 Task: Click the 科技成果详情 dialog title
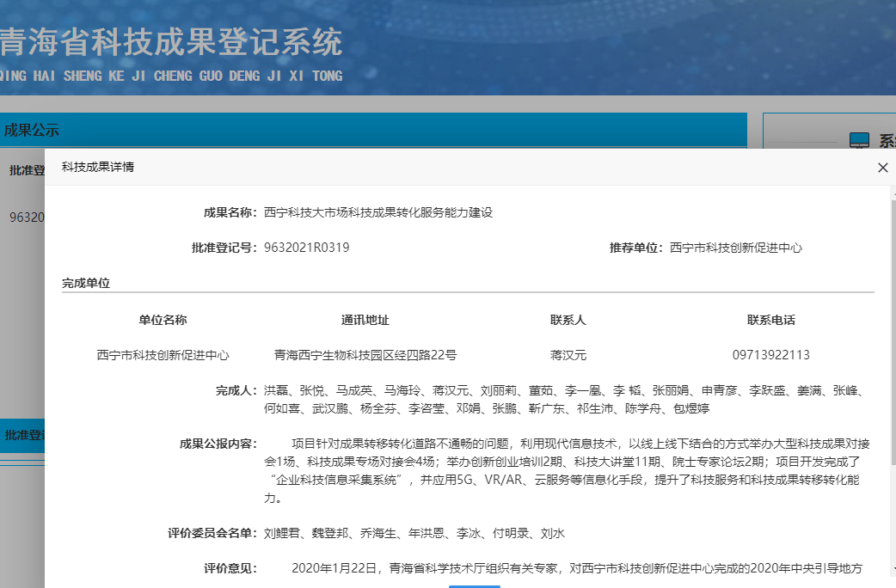coord(97,167)
